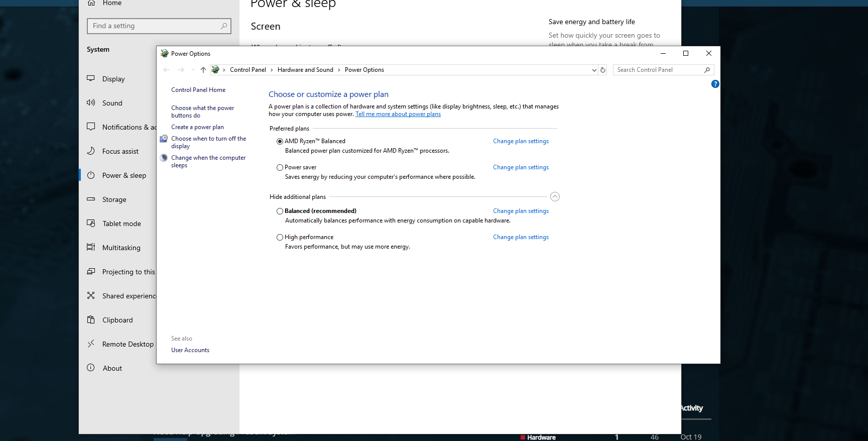Click the chevron before the Control Panel breadcrumb

click(x=224, y=70)
